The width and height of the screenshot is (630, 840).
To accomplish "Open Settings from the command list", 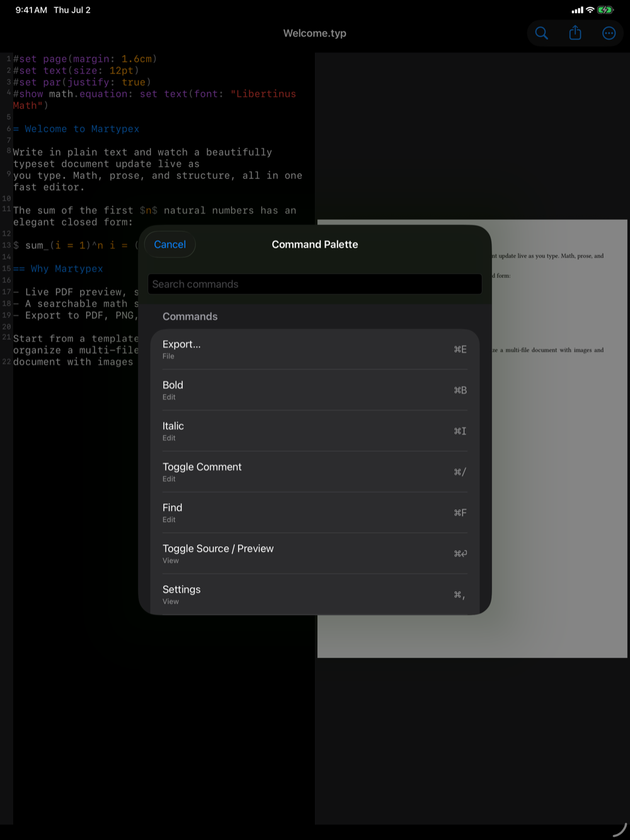I will [315, 594].
